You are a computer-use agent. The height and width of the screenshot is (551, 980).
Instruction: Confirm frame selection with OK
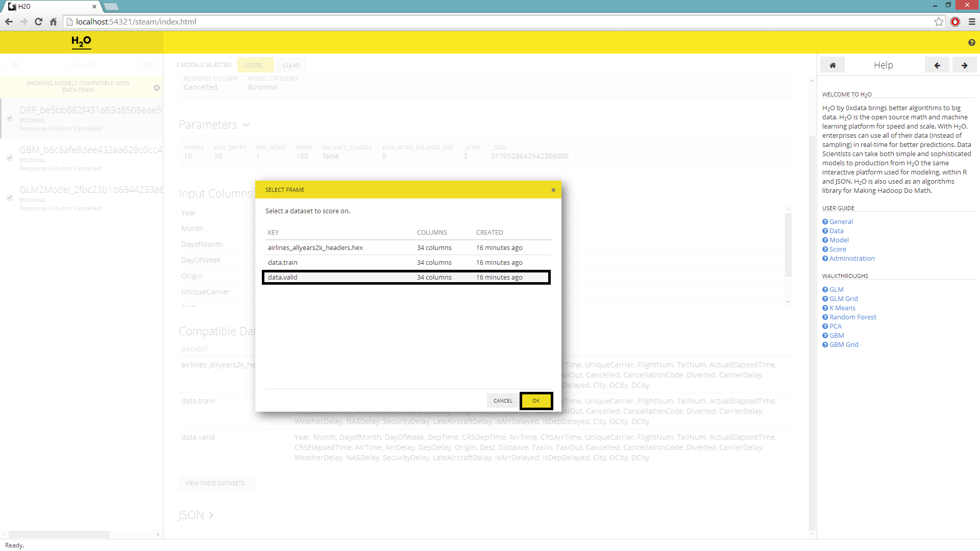click(x=536, y=401)
